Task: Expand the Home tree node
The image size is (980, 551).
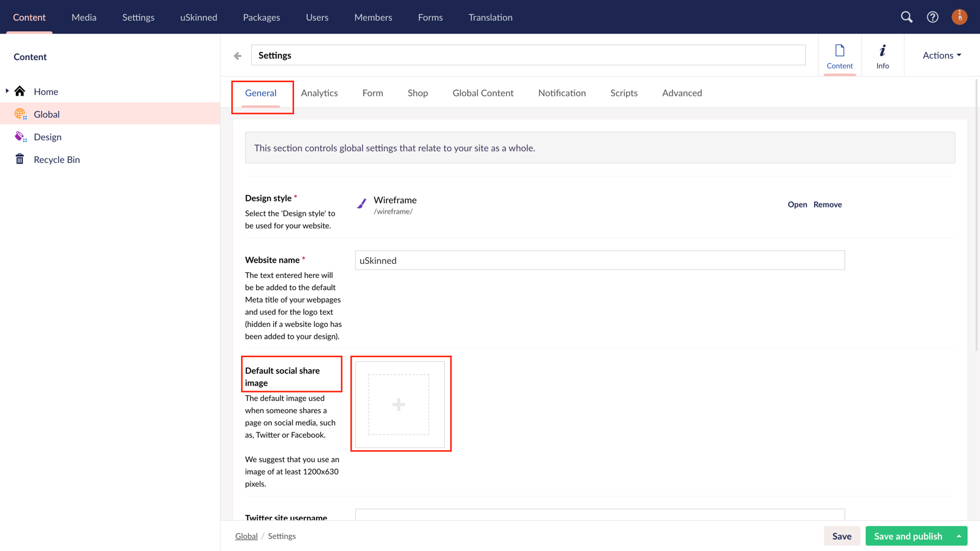Action: coord(6,91)
